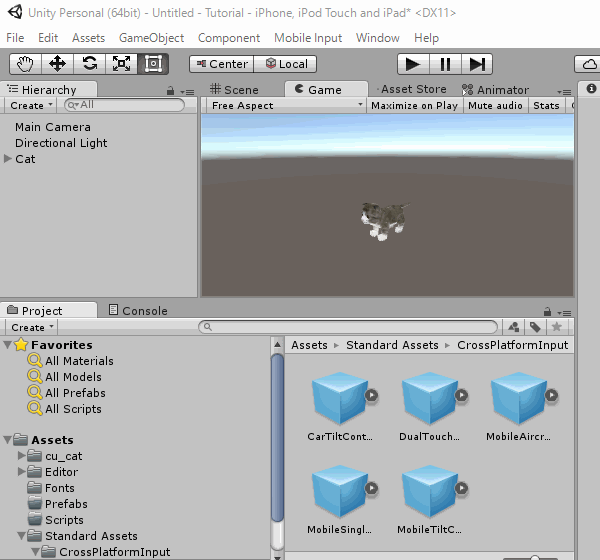Click the Project tree vertical scrollbar
The height and width of the screenshot is (560, 600).
(x=277, y=437)
